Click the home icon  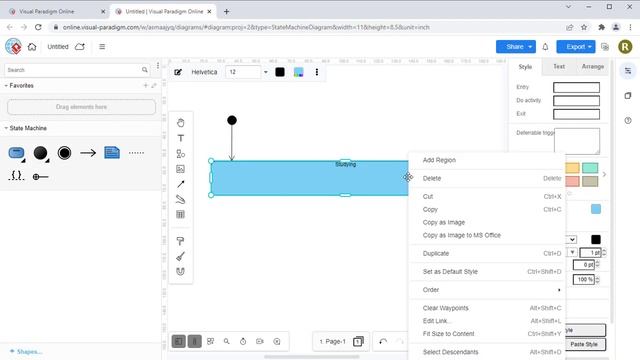tap(32, 47)
